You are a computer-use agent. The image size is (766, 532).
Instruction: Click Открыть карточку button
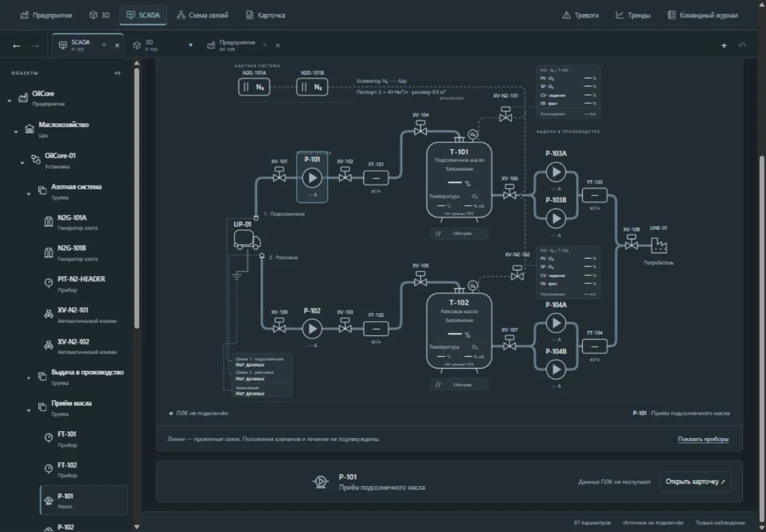(695, 481)
